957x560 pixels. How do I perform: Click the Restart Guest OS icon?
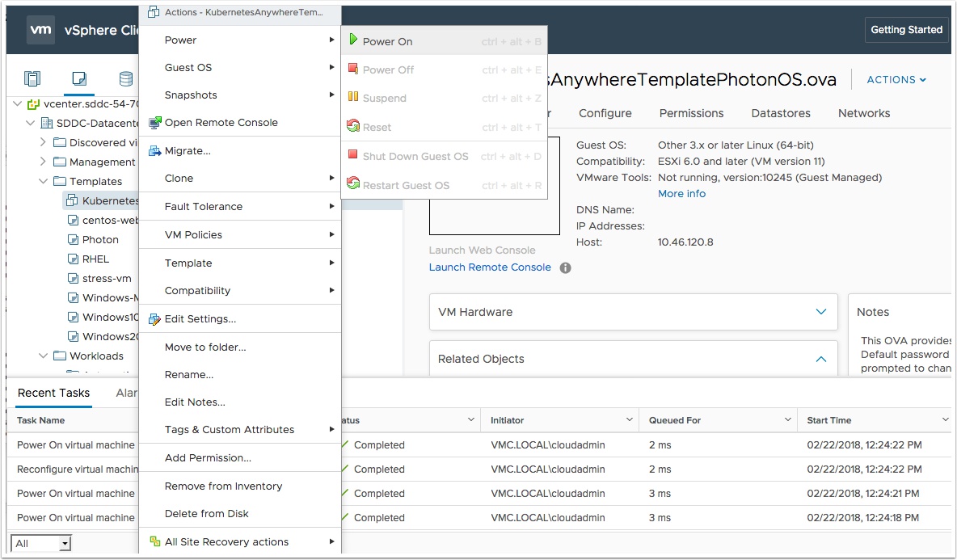352,183
